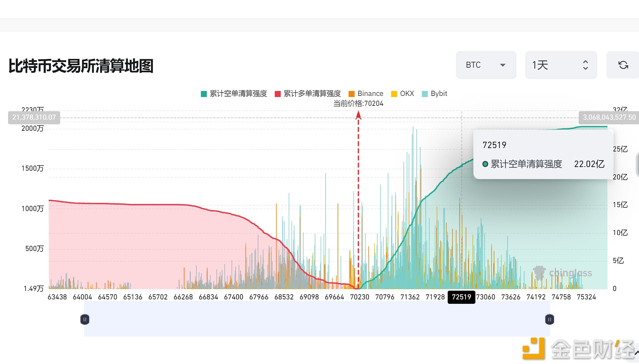Click x-axis label 71928
Viewport: 639px width, 364px height.
coord(435,297)
